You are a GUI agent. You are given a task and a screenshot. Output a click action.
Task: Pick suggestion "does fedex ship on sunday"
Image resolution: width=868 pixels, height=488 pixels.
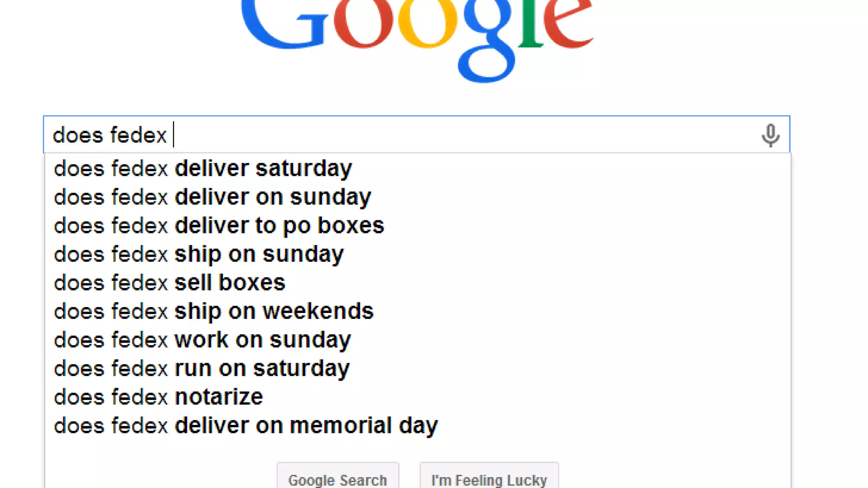(x=198, y=255)
